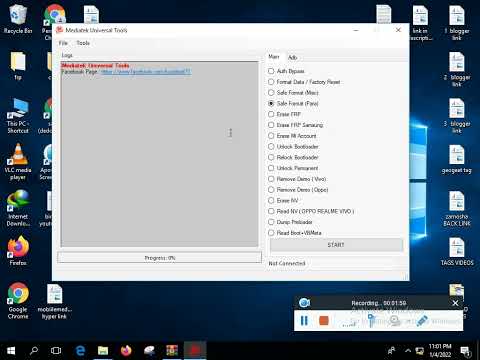The width and height of the screenshot is (480, 360).
Task: Open File Explorer from the taskbar
Action: [x=103, y=351]
